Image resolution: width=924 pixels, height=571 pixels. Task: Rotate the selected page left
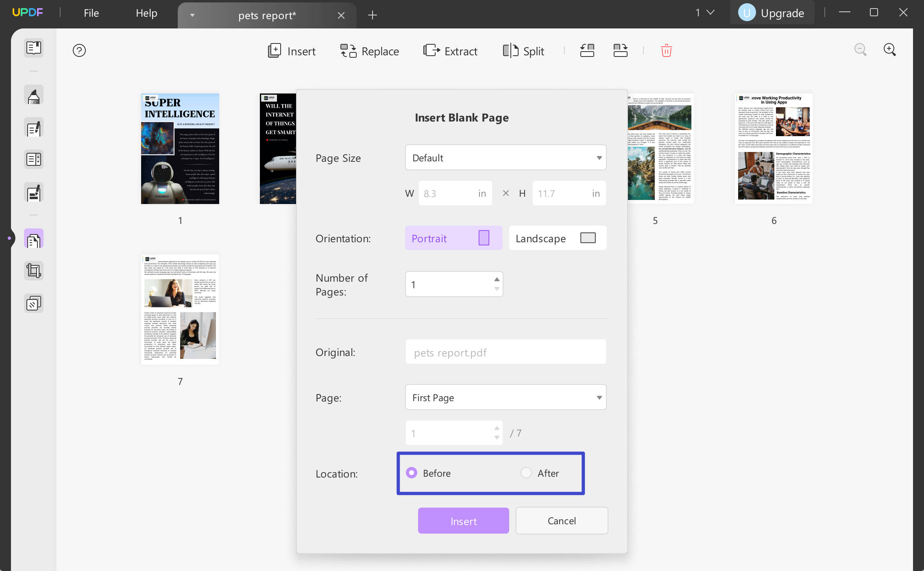coord(587,50)
